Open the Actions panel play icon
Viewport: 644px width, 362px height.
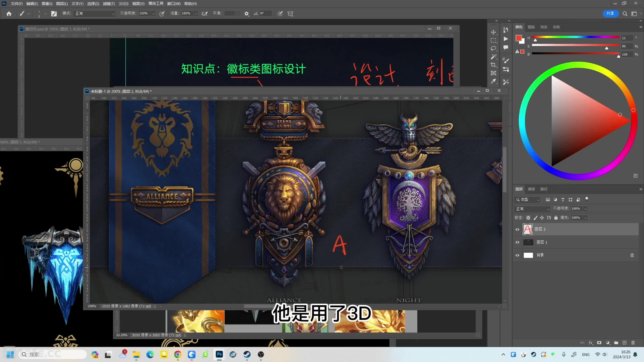[506, 39]
